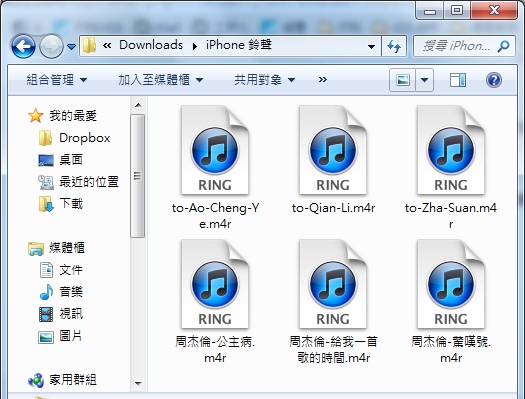Refresh the folder with the refresh button
The height and width of the screenshot is (399, 525).
394,46
